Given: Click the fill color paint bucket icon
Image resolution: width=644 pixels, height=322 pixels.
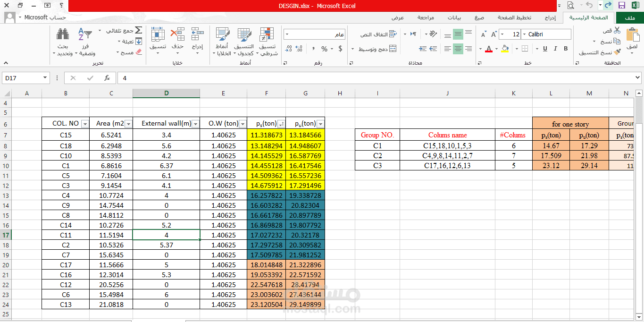Looking at the screenshot, I should pos(505,49).
